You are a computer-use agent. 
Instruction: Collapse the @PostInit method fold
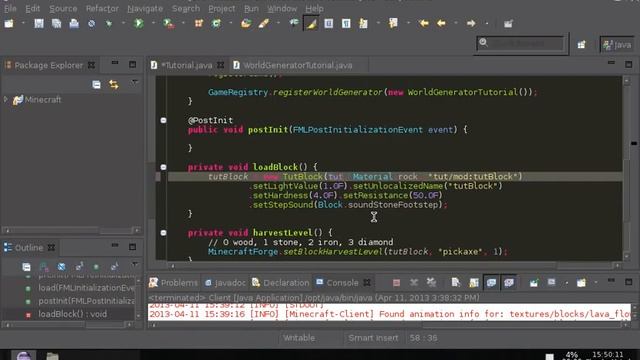pyautogui.click(x=163, y=120)
